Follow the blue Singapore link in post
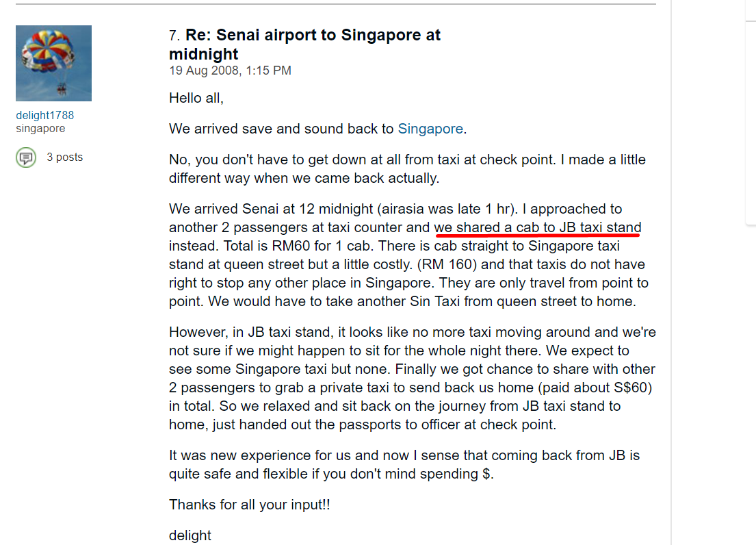This screenshot has height=545, width=756. coord(430,129)
